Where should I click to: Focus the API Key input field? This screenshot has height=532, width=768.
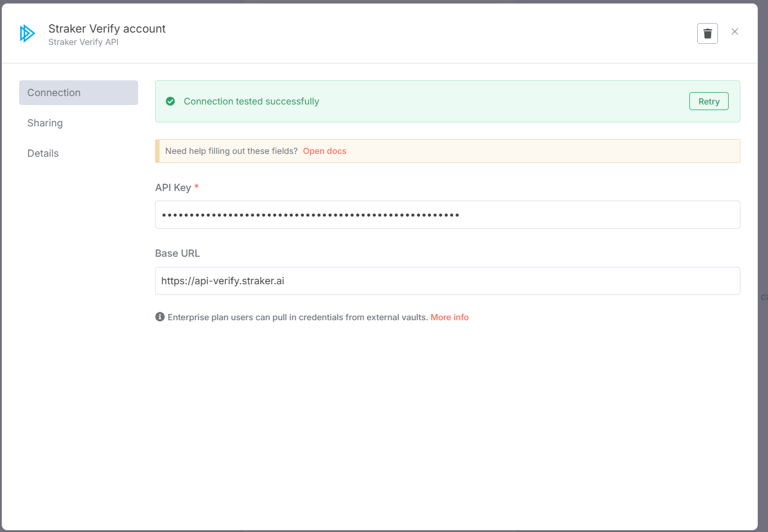[x=447, y=215]
